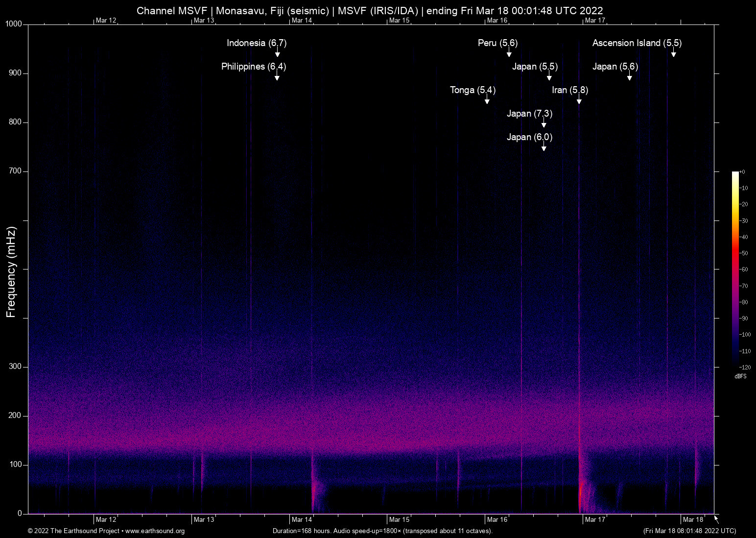Click the Indonesia (6.7) earthquake label
The height and width of the screenshot is (538, 756).
click(257, 43)
